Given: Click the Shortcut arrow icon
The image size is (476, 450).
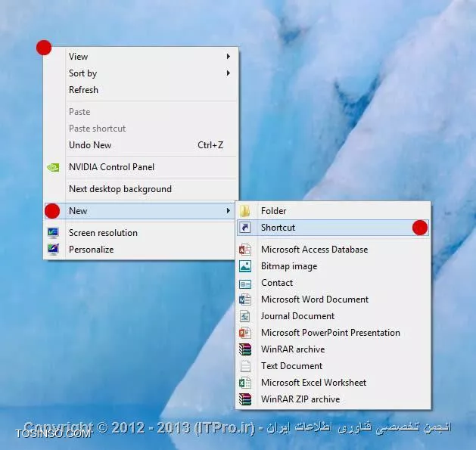Looking at the screenshot, I should 245,228.
